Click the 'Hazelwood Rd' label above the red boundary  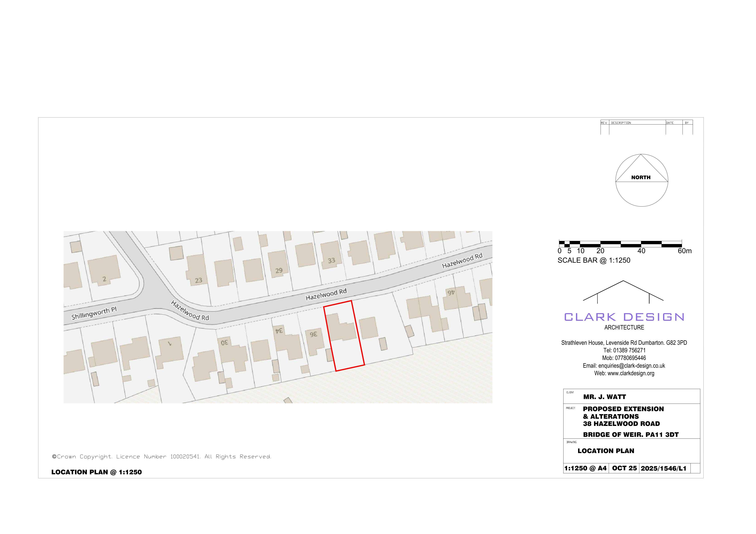click(326, 294)
